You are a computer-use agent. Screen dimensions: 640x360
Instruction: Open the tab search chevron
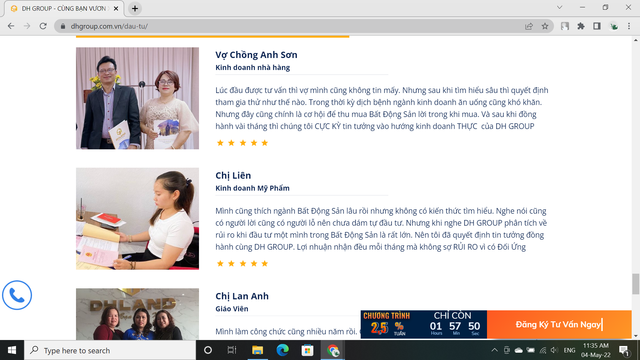[x=560, y=7]
